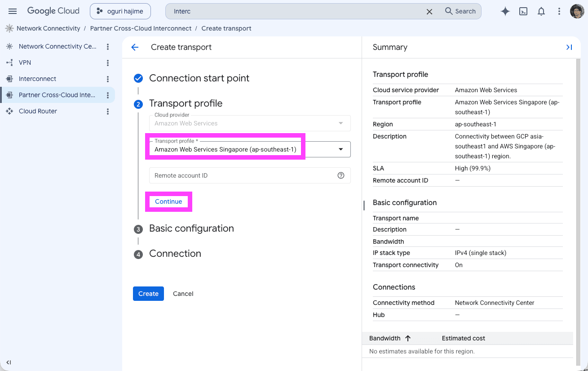This screenshot has width=588, height=371.
Task: Show help for Remote account ID
Action: tap(341, 175)
